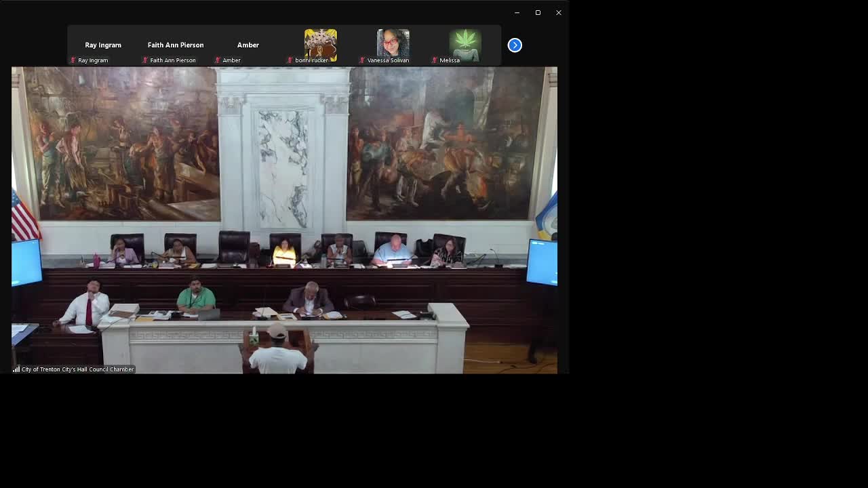This screenshot has height=488, width=868.
Task: Minimize the meeting window
Action: [517, 12]
